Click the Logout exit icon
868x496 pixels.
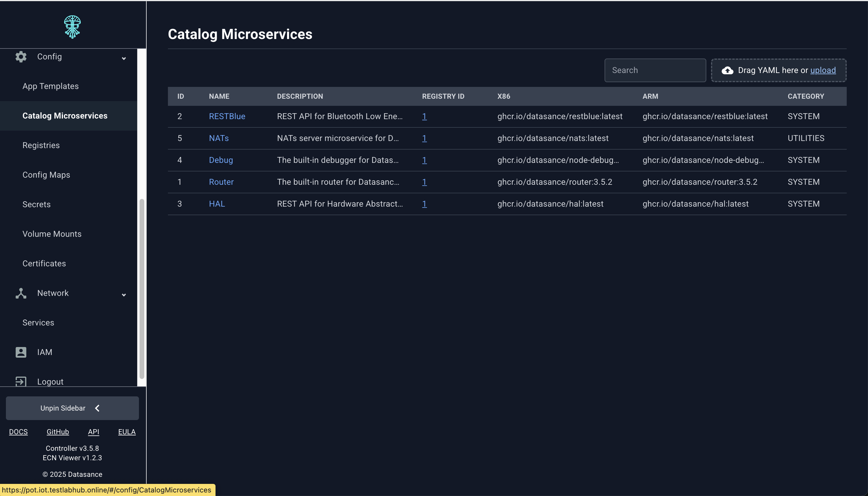pos(20,381)
